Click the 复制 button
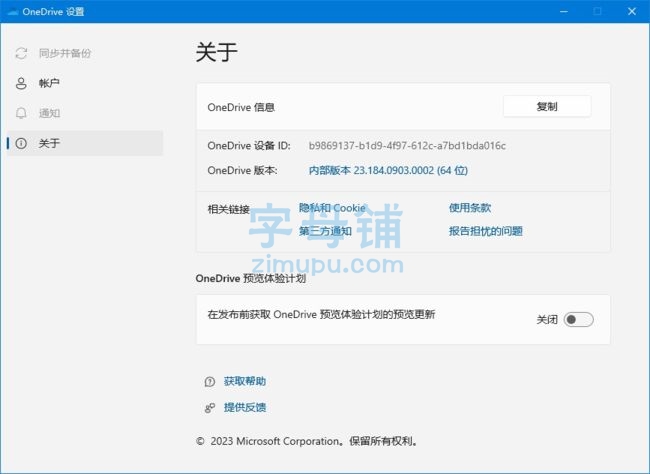The height and width of the screenshot is (474, 650). pyautogui.click(x=547, y=107)
